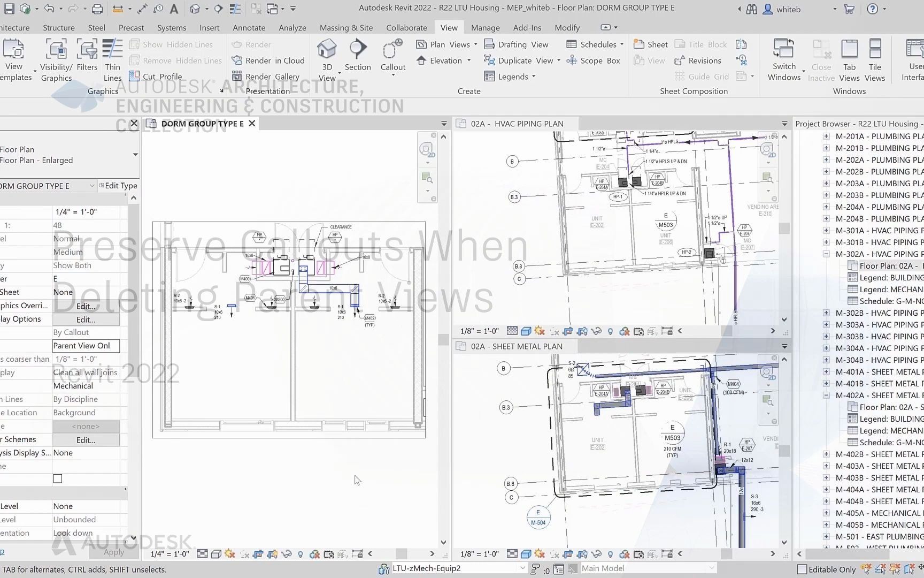
Task: Create a new Sheet
Action: (651, 44)
